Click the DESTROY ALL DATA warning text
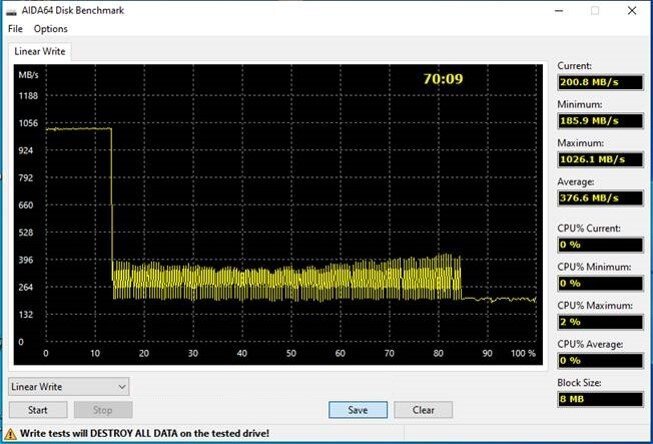 pyautogui.click(x=144, y=434)
